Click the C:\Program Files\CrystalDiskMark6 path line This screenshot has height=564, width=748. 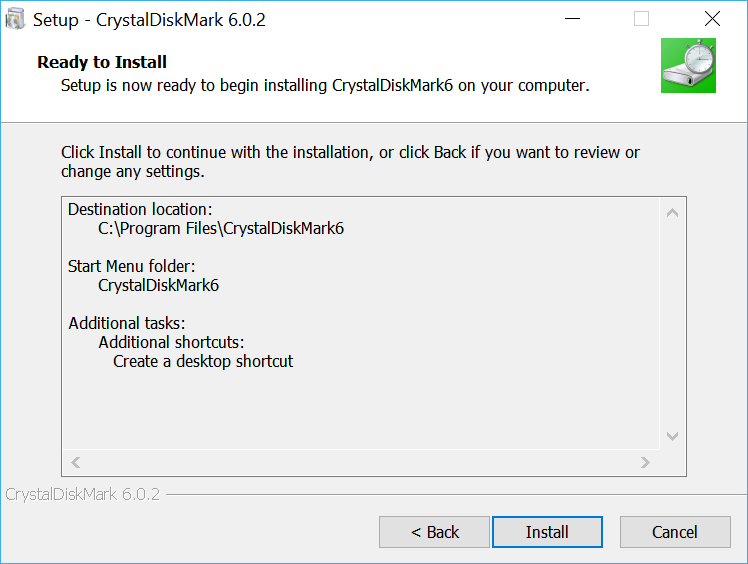point(221,229)
